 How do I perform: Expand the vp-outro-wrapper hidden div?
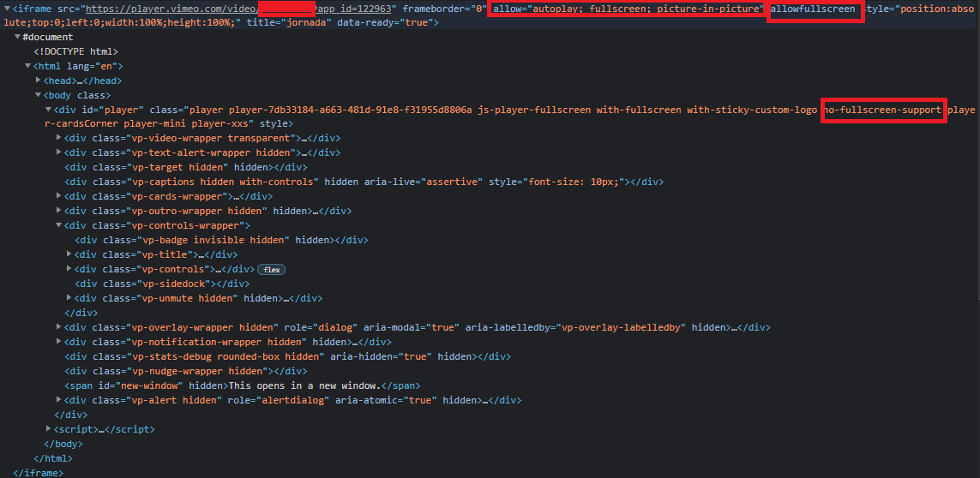tap(59, 211)
